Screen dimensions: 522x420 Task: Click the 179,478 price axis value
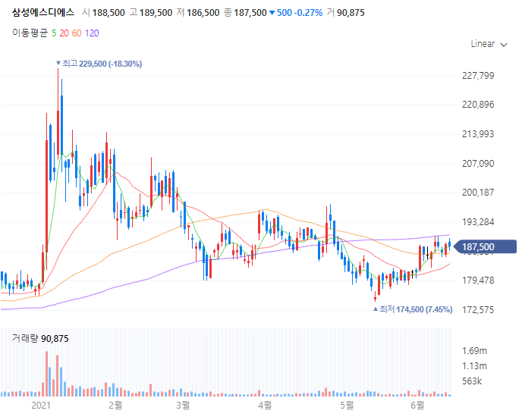click(x=478, y=281)
